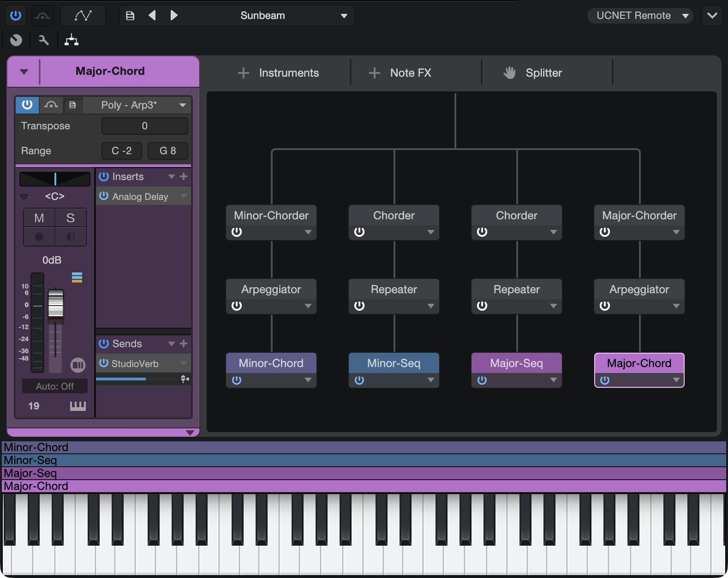Viewport: 728px width, 578px height.
Task: Click the power icon on right Arpeggiator node
Action: 605,306
